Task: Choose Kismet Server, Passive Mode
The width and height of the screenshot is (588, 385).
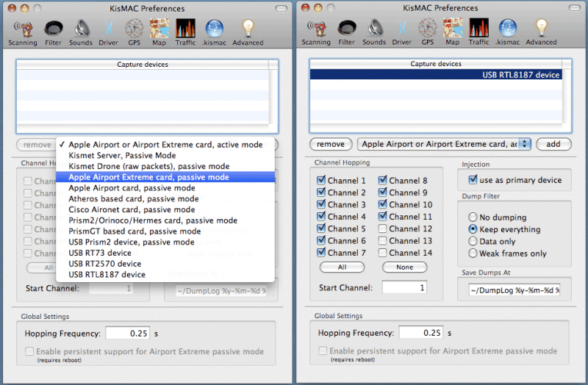Action: click(165, 155)
